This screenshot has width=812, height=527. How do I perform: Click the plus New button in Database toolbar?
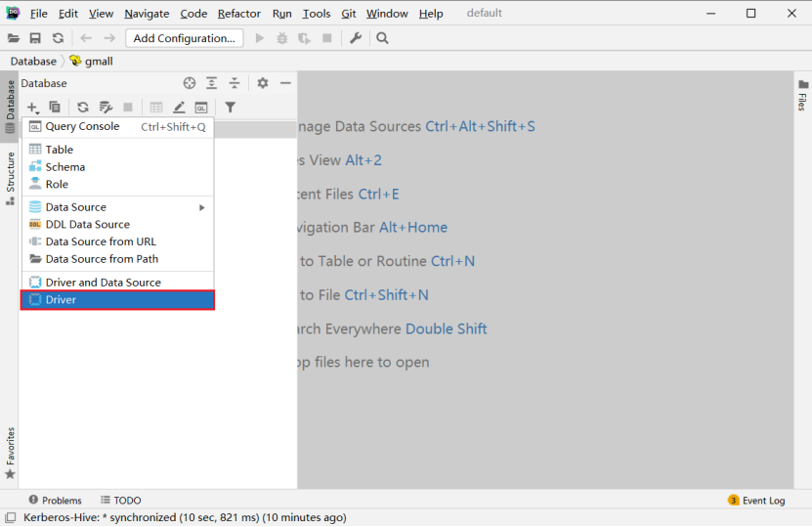(x=32, y=108)
